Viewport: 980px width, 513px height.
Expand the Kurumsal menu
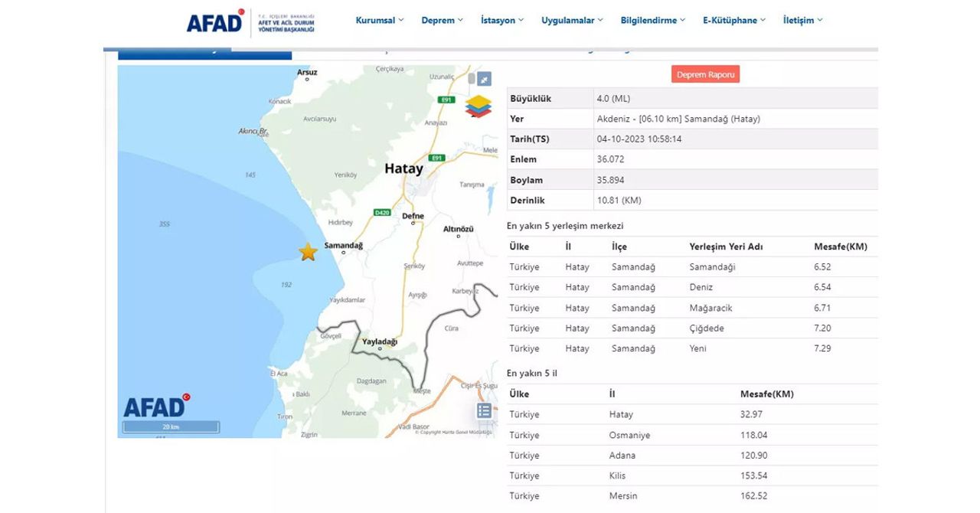(x=380, y=21)
